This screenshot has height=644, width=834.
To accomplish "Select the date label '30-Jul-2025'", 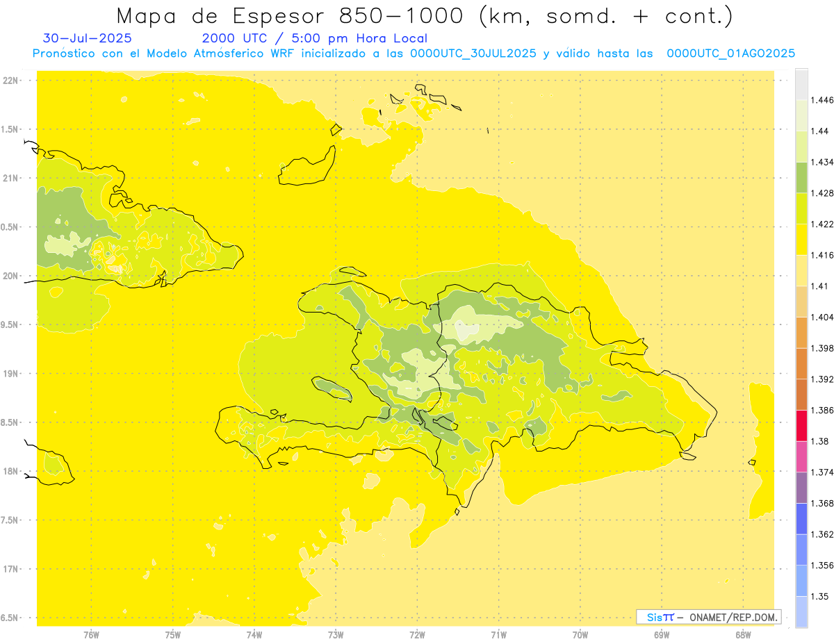I will [x=87, y=38].
